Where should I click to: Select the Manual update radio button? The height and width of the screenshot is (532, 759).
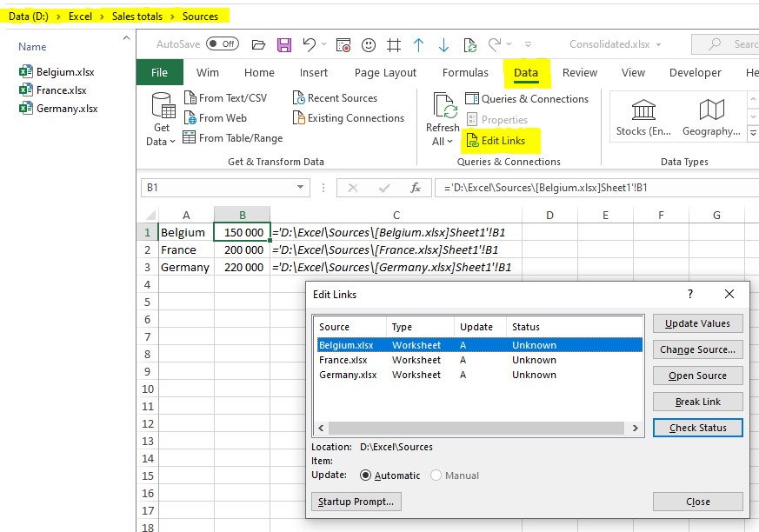(436, 475)
